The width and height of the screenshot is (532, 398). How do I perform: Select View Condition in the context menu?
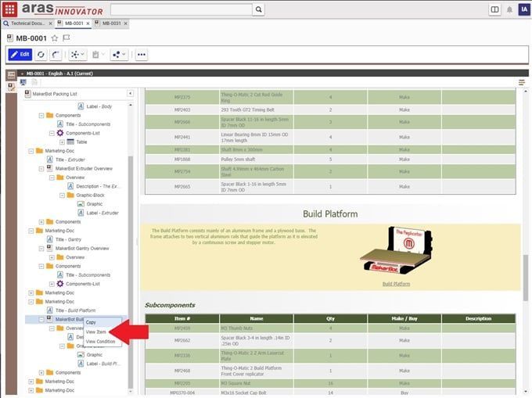point(100,341)
